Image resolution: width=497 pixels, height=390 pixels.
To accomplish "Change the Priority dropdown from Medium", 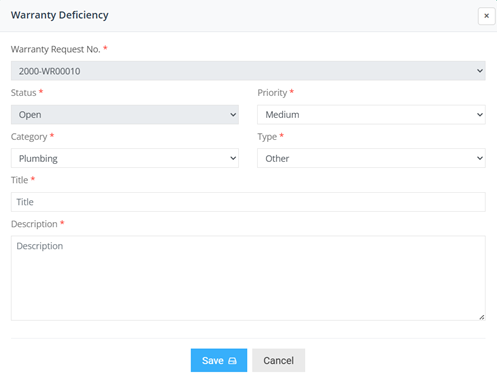I will 371,115.
